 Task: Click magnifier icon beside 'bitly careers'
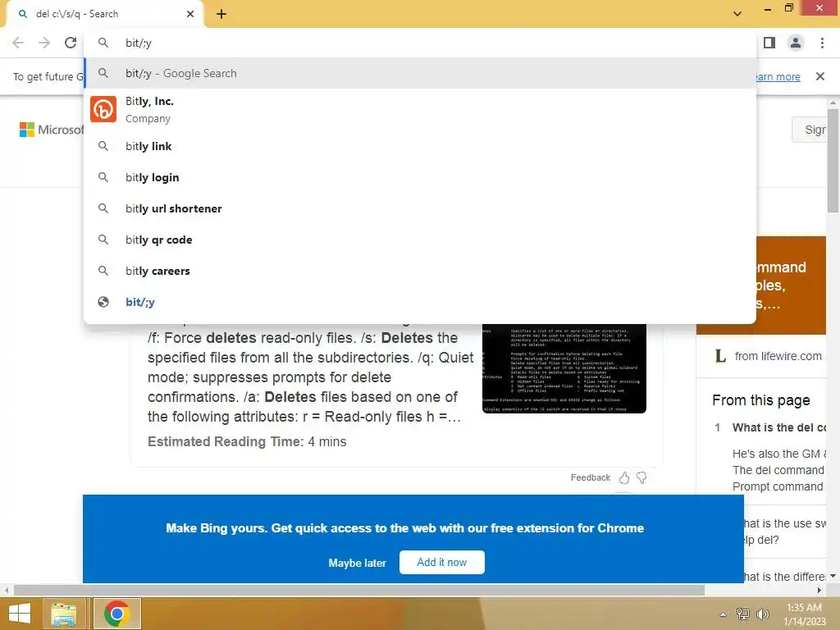[103, 271]
